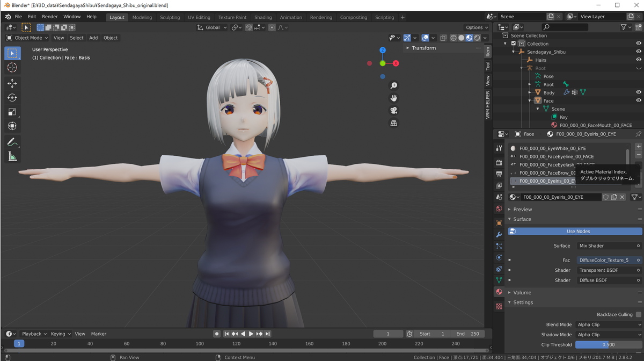Click the Transparent BSDF shader field
The height and width of the screenshot is (361, 644).
pos(609,270)
